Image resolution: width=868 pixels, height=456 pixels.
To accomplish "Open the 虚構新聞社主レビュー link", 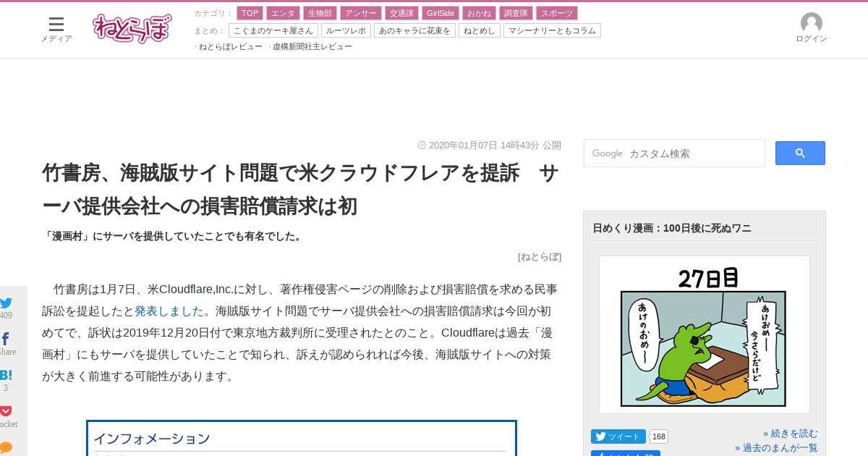I will pyautogui.click(x=312, y=46).
